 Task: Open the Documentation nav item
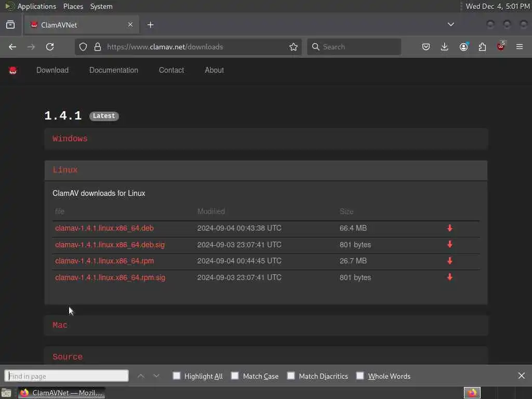114,70
